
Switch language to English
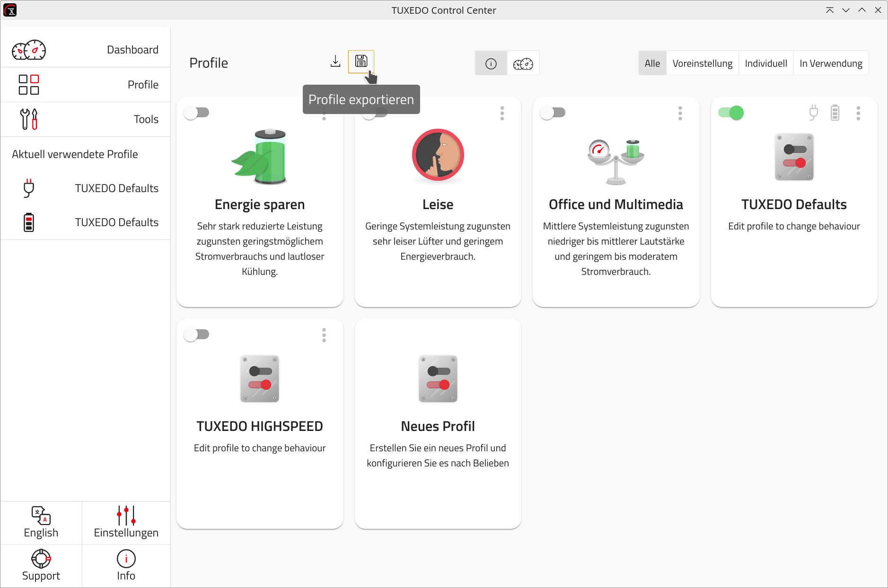point(41,522)
